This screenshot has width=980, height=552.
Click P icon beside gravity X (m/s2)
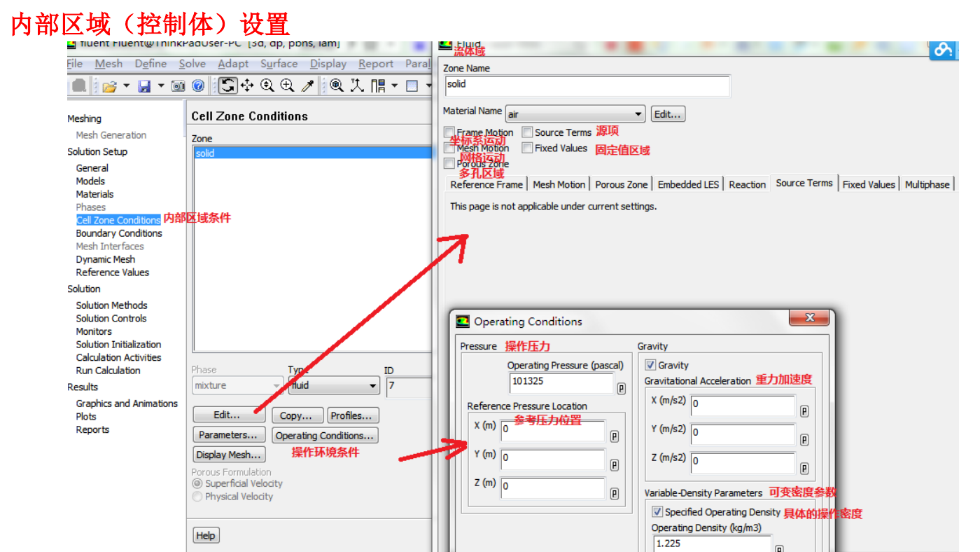[804, 411]
